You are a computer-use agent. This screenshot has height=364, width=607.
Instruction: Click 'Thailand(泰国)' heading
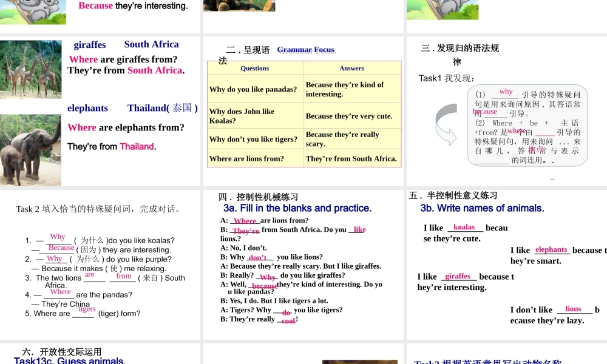coord(163,108)
